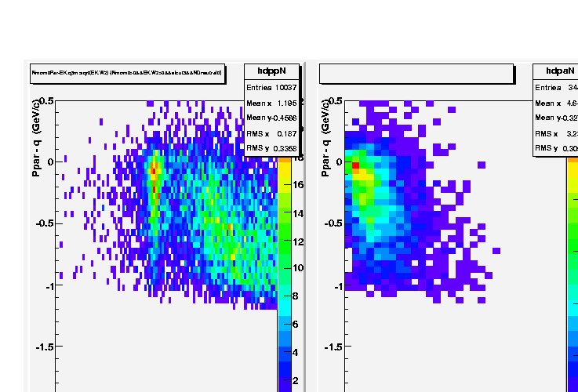Select the -1 label on right plot y-axis
578x392 pixels.
tap(339, 286)
